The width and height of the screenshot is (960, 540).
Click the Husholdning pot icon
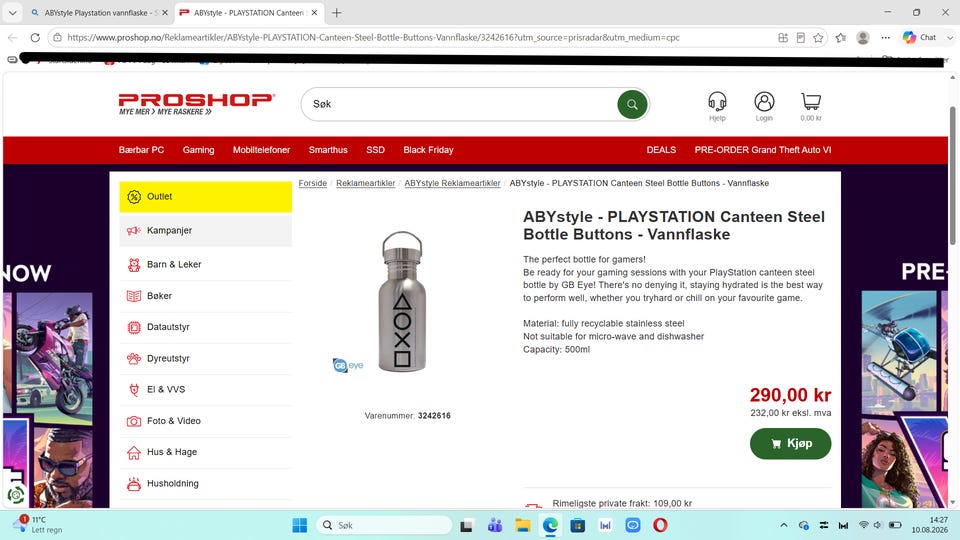(x=133, y=484)
